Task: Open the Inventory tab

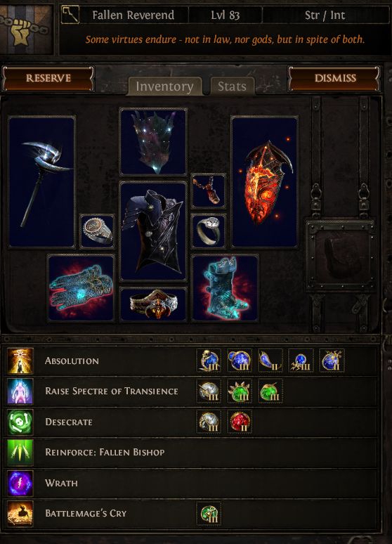Action: pyautogui.click(x=165, y=86)
